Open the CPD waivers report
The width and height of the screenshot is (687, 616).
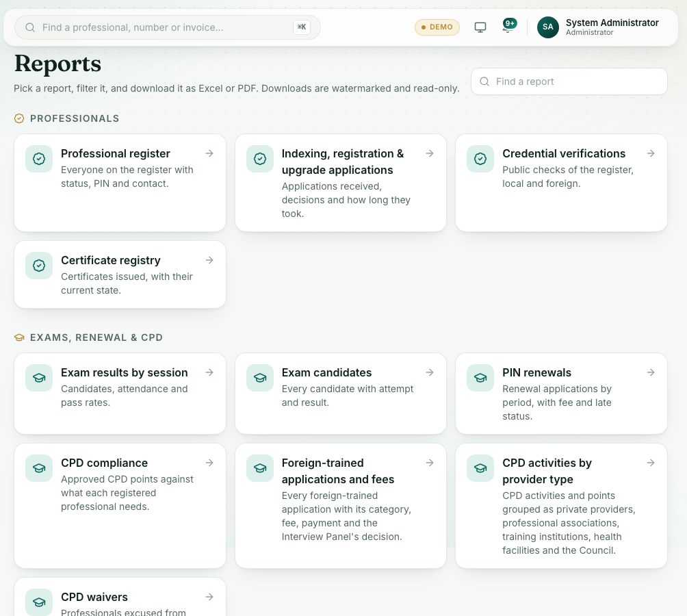click(120, 597)
